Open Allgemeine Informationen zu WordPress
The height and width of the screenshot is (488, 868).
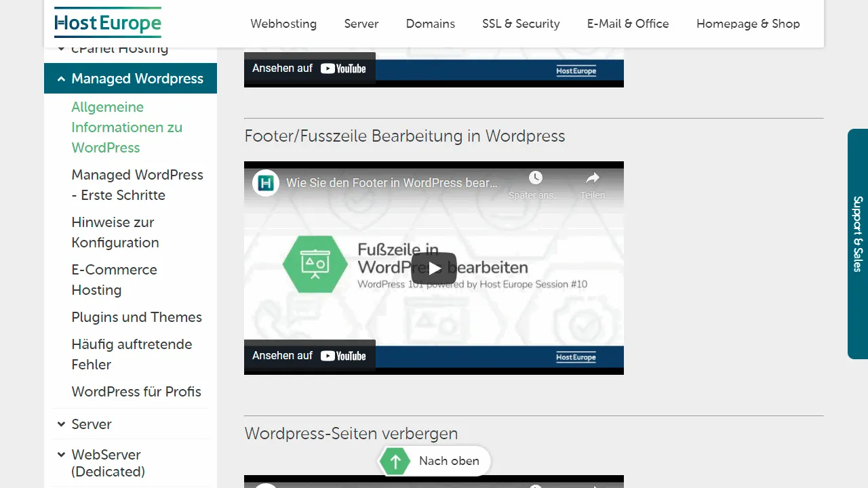127,127
